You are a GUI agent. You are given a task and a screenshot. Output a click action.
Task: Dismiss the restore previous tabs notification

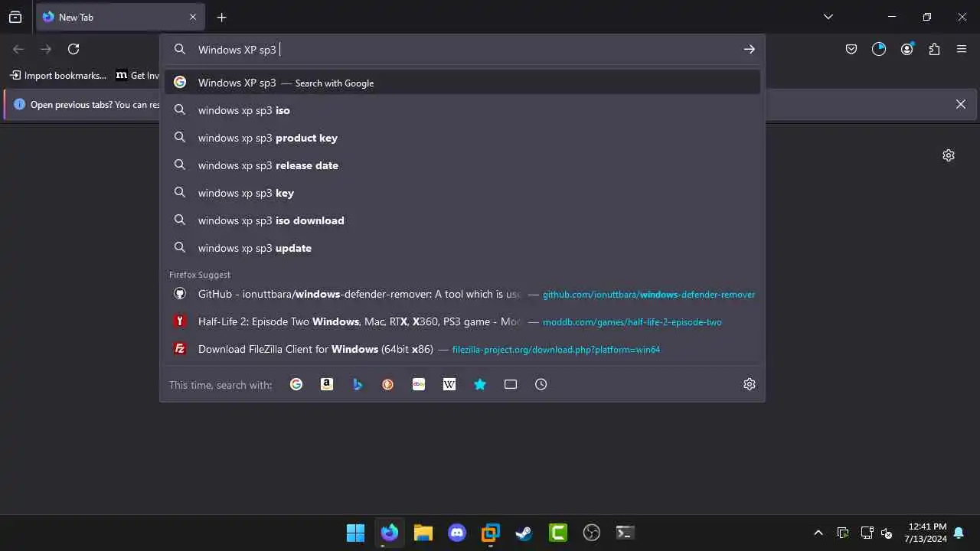[x=961, y=104]
